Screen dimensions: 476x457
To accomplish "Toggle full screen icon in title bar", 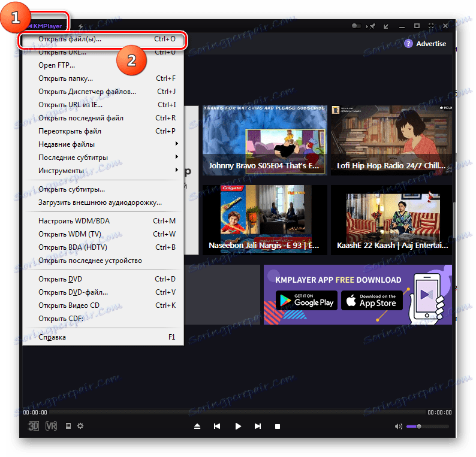I will pos(431,26).
